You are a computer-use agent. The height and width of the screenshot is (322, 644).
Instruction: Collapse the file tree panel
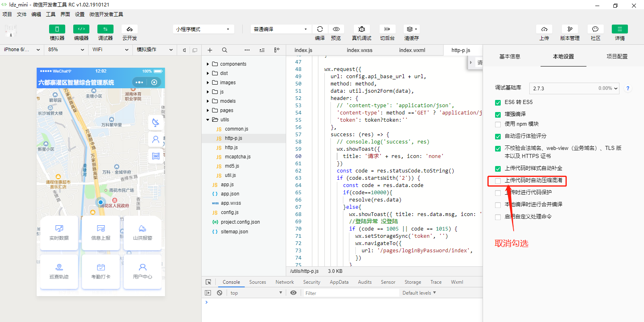(277, 50)
